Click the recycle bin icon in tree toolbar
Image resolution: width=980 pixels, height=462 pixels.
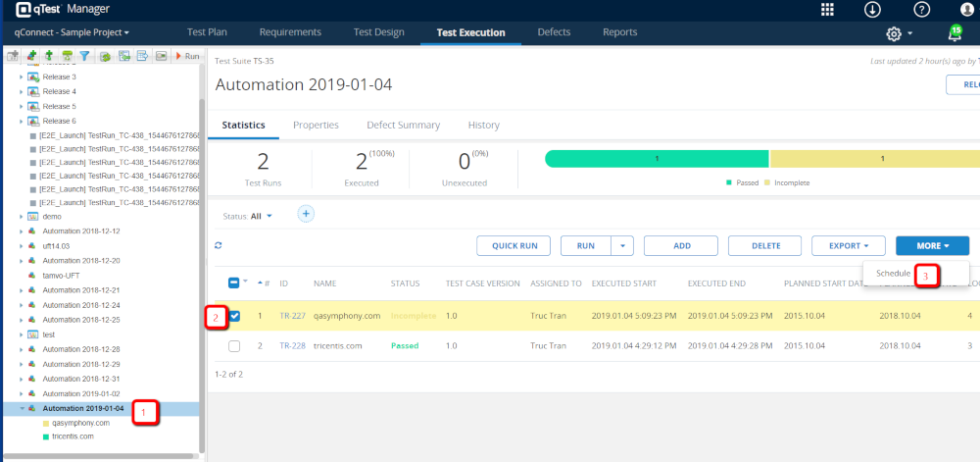click(x=67, y=56)
